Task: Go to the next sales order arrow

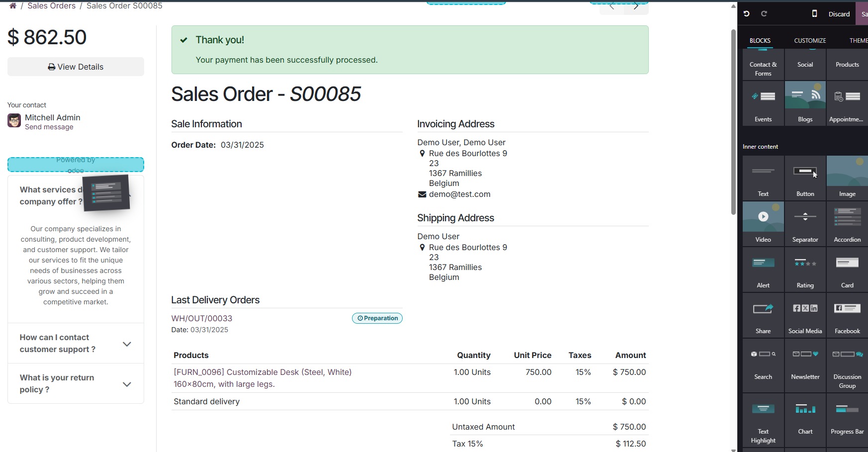Action: 636,7
